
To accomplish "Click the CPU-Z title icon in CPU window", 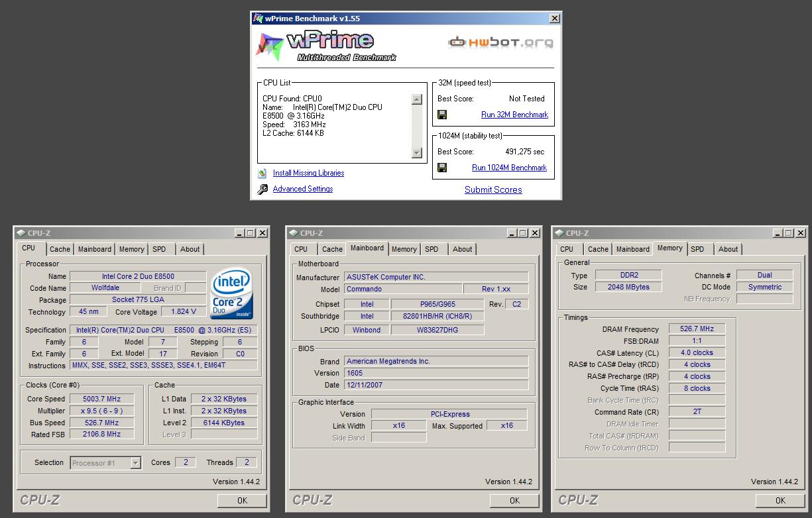I will point(21,233).
